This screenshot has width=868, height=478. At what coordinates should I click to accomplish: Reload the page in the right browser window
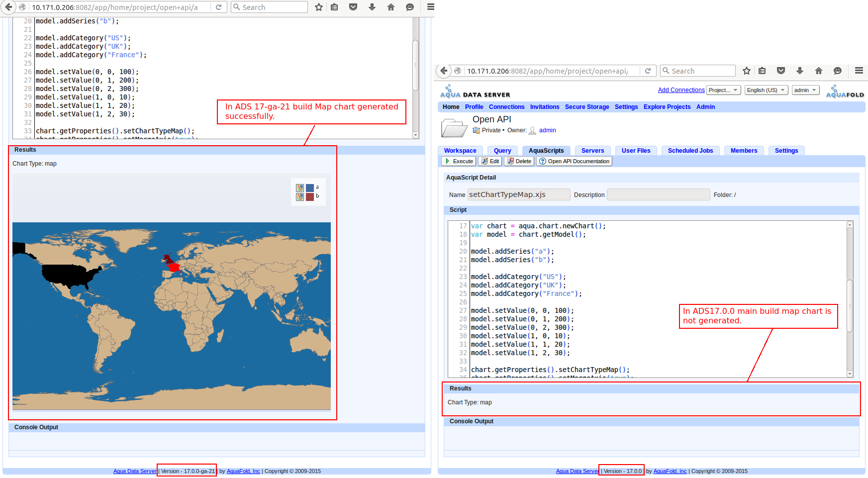(x=648, y=71)
